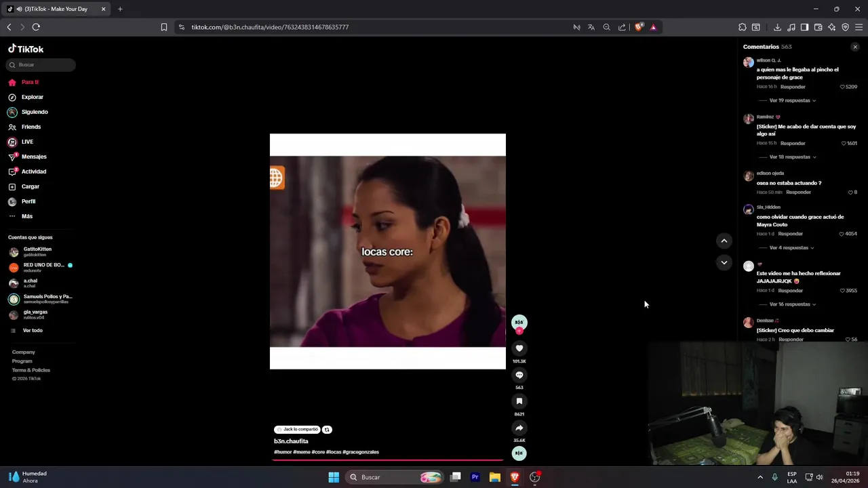Screen dimensions: 868x488
Task: Open the browser hamburger menu
Action: tap(859, 27)
